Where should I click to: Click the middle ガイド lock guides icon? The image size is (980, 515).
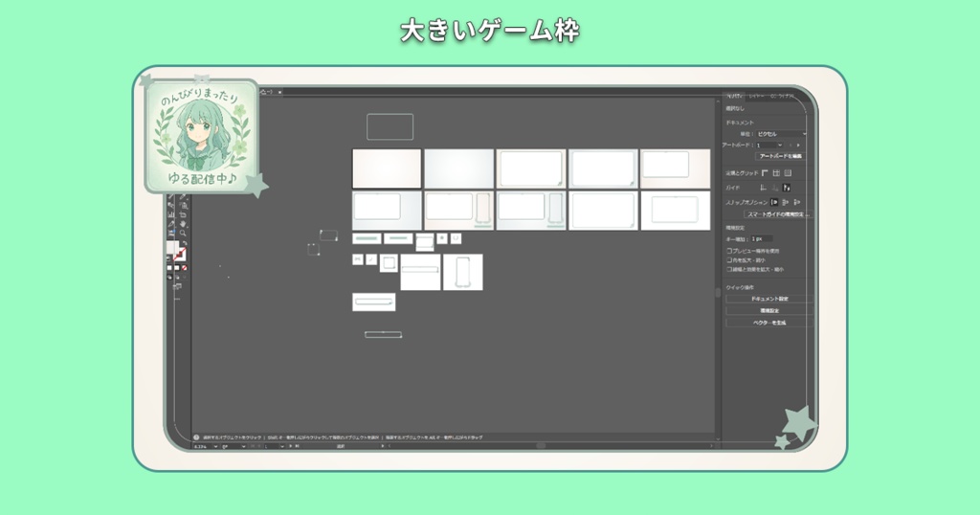pos(775,188)
